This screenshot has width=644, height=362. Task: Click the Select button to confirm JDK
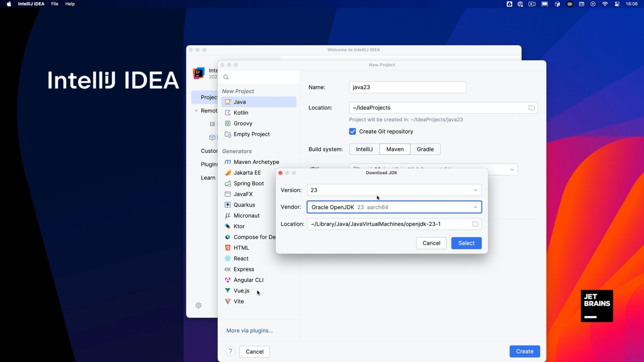(x=466, y=243)
